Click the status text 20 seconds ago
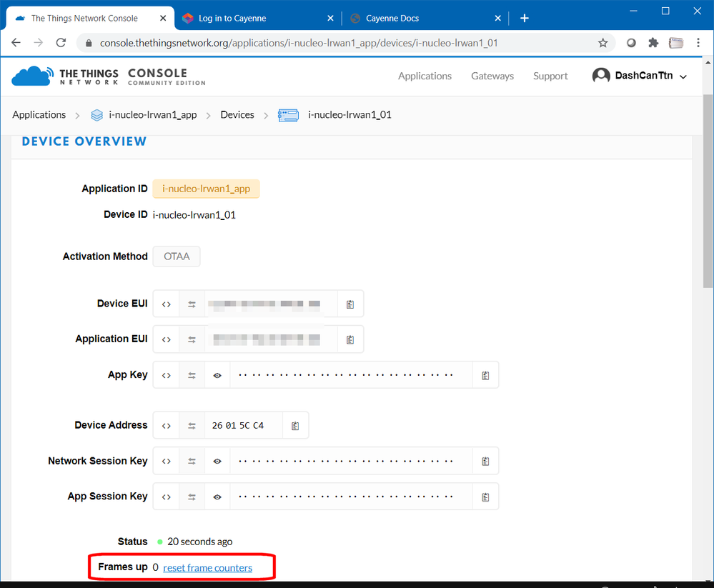 coord(200,542)
